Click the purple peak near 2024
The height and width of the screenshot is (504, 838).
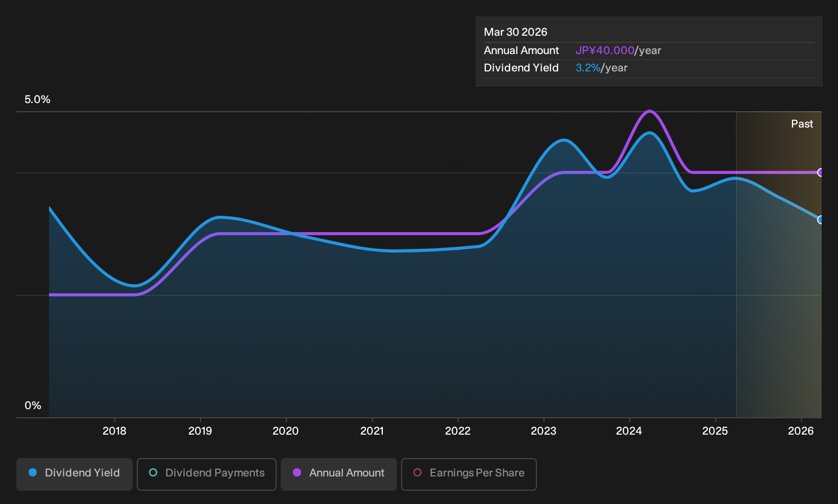[x=649, y=111]
